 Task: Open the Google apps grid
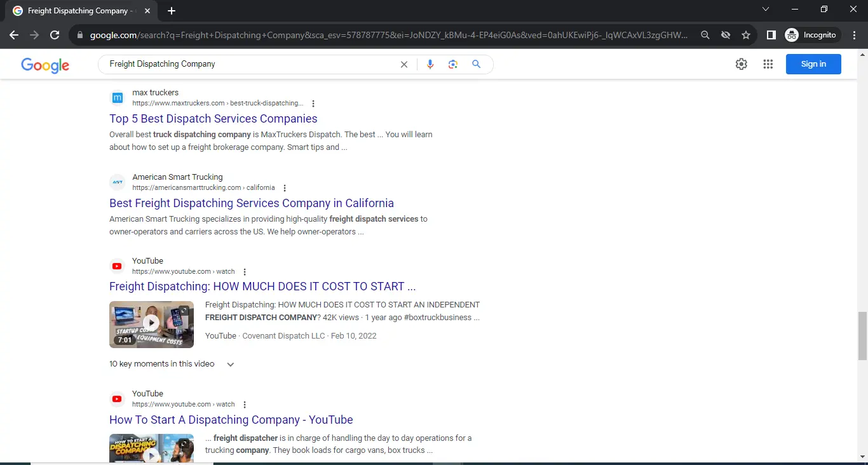tap(768, 64)
